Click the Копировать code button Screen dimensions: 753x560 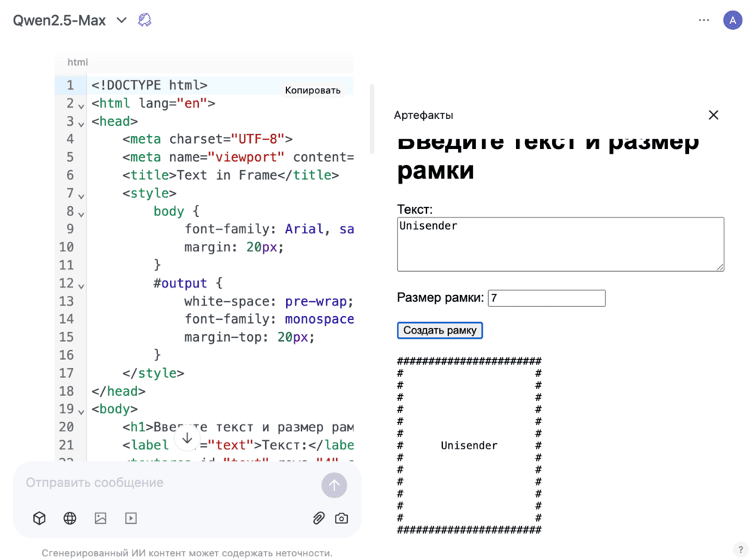pos(312,90)
